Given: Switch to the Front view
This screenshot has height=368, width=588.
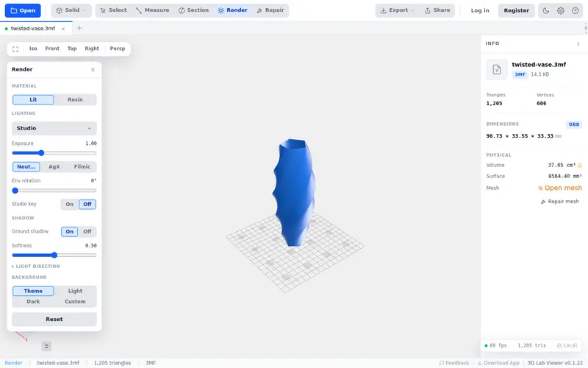Looking at the screenshot, I should pos(52,49).
